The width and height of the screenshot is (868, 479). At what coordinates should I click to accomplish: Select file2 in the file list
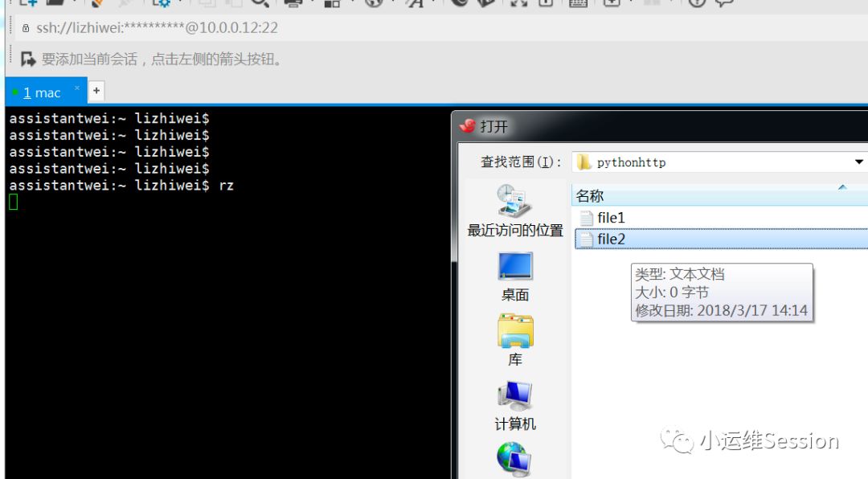pos(611,239)
